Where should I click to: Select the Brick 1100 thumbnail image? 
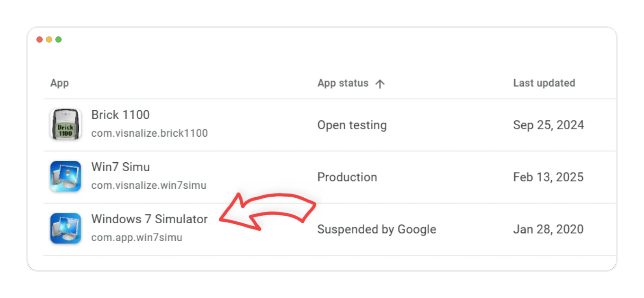[65, 124]
